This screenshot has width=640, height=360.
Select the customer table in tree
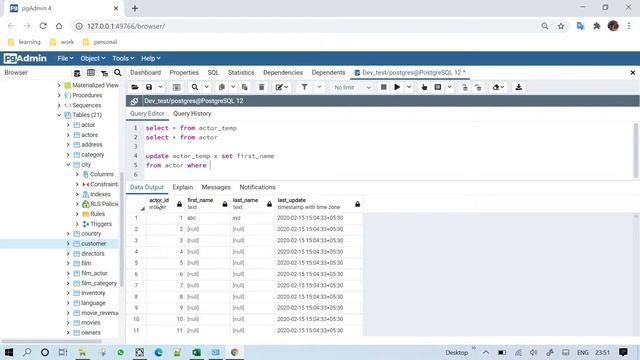tap(93, 244)
